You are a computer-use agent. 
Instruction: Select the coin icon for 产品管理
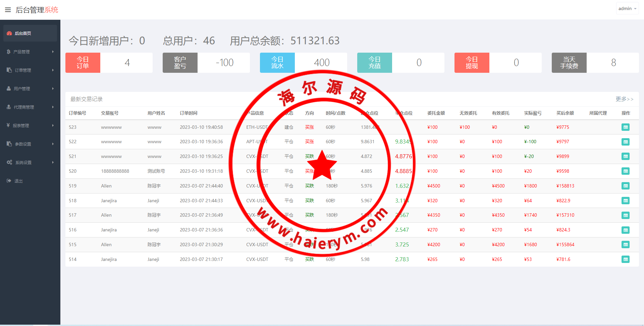coord(8,51)
